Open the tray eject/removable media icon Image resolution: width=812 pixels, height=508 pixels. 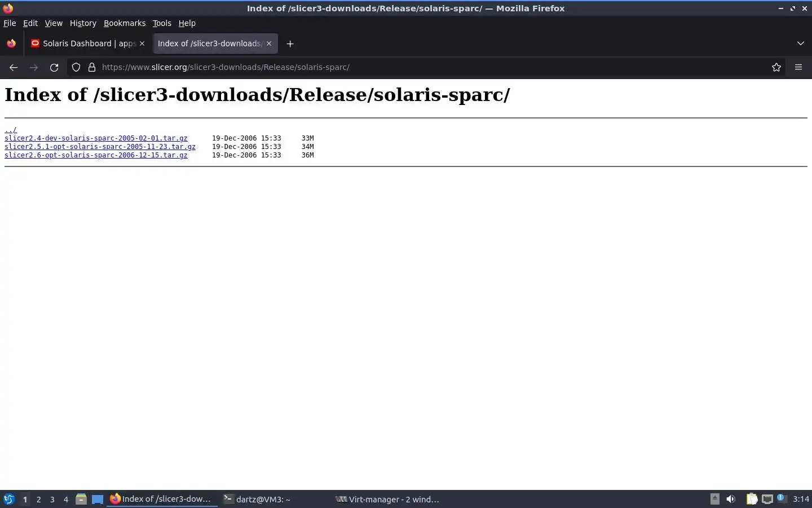(x=714, y=499)
